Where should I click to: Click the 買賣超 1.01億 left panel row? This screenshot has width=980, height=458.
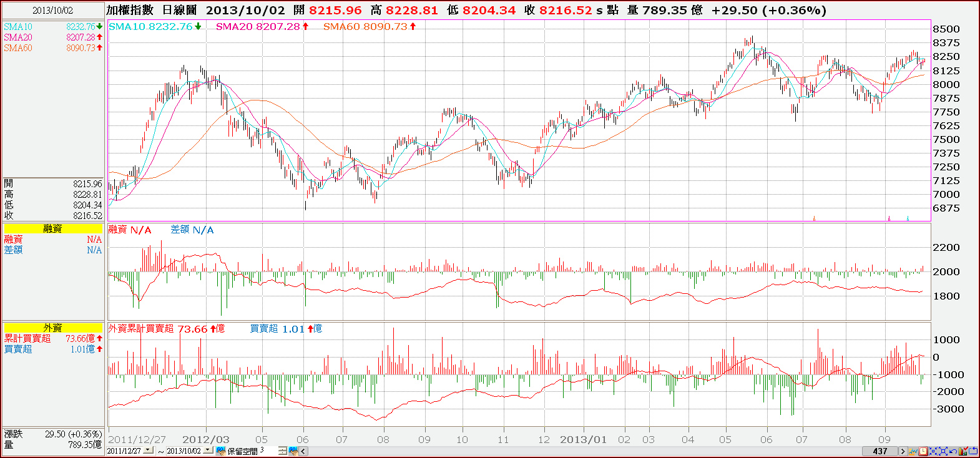pos(53,349)
